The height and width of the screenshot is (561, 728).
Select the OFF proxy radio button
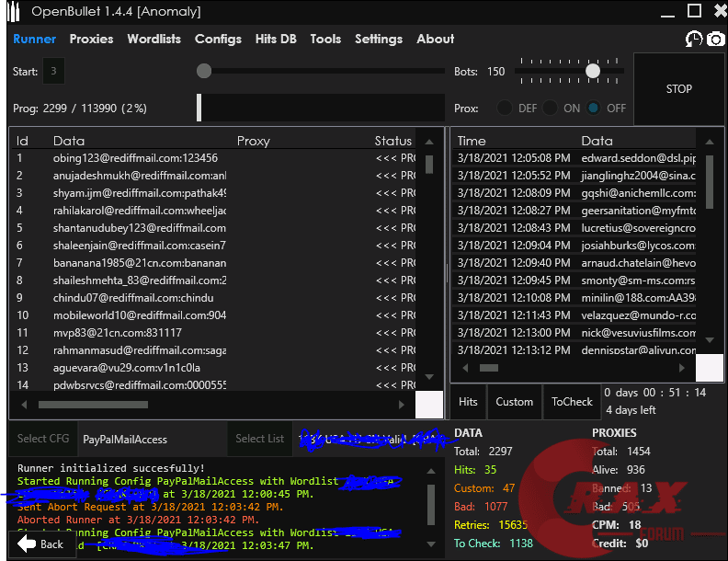pyautogui.click(x=593, y=108)
